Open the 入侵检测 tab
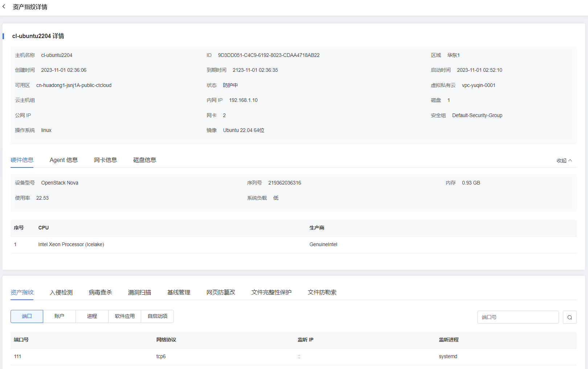 pyautogui.click(x=61, y=293)
